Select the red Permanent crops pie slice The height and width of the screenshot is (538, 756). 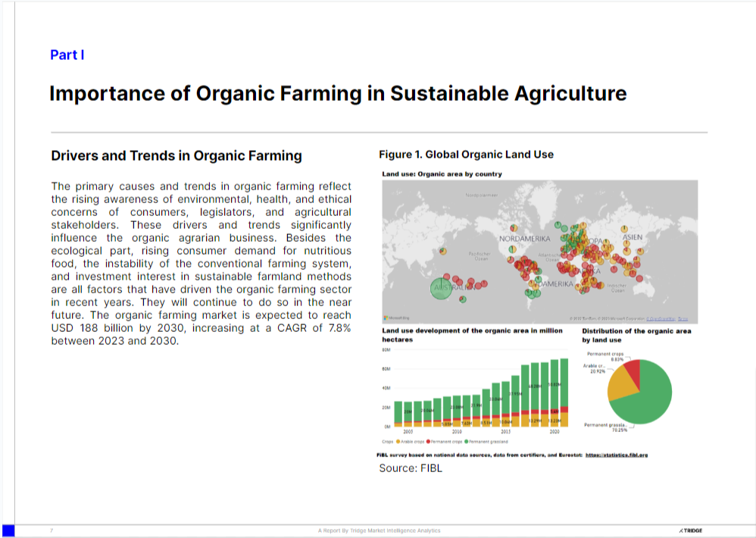(633, 369)
